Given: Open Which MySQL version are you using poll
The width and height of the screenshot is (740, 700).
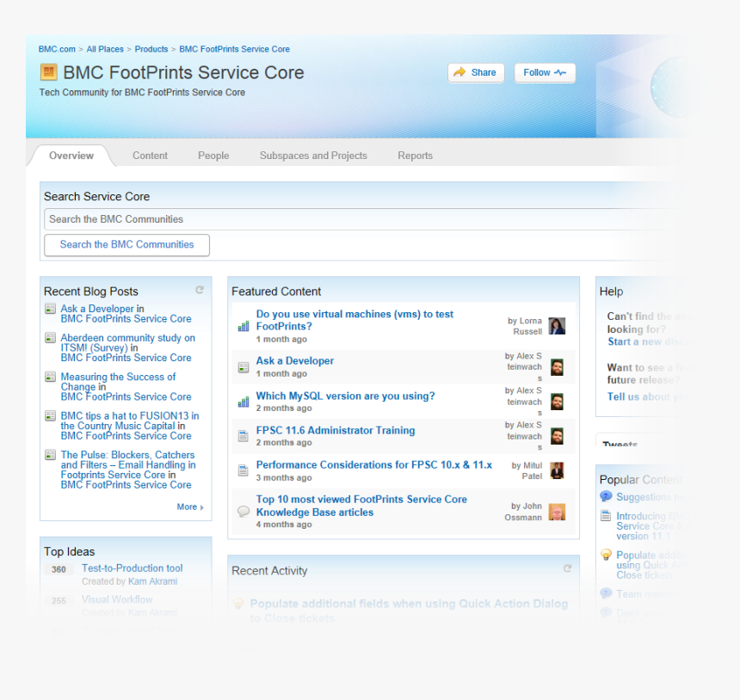Looking at the screenshot, I should pos(345,396).
